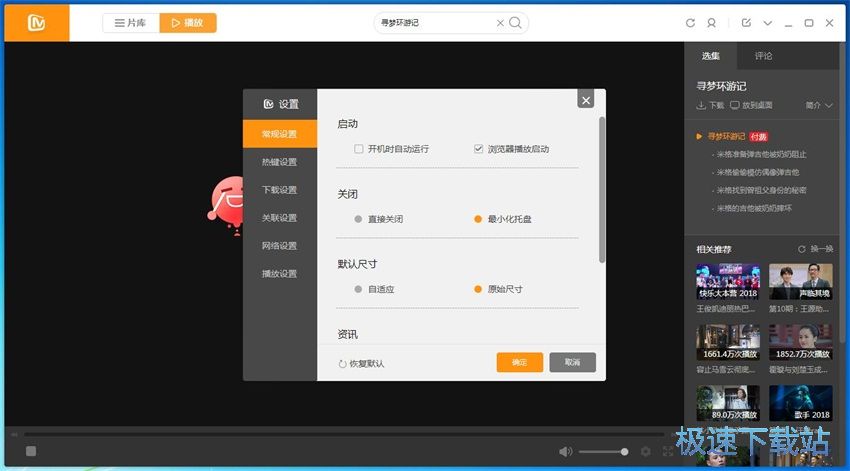850x471 pixels.
Task: Click the search magnifier icon
Action: tap(516, 23)
